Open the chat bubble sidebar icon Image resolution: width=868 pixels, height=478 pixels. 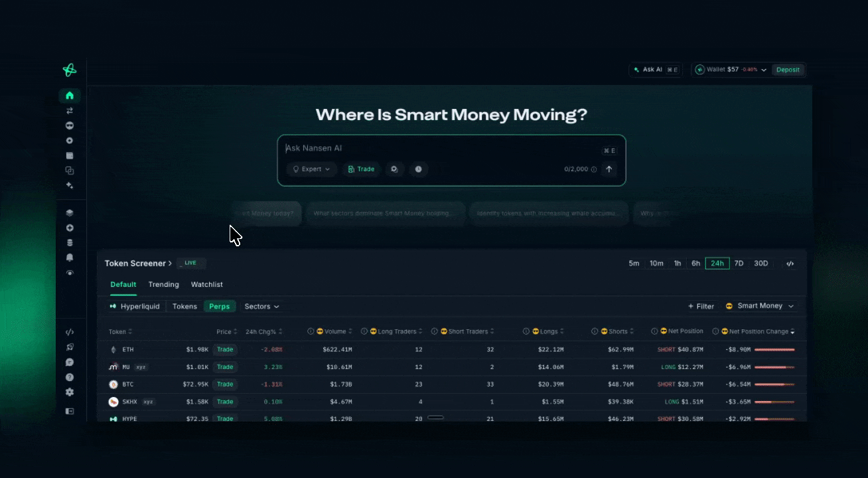tap(70, 362)
